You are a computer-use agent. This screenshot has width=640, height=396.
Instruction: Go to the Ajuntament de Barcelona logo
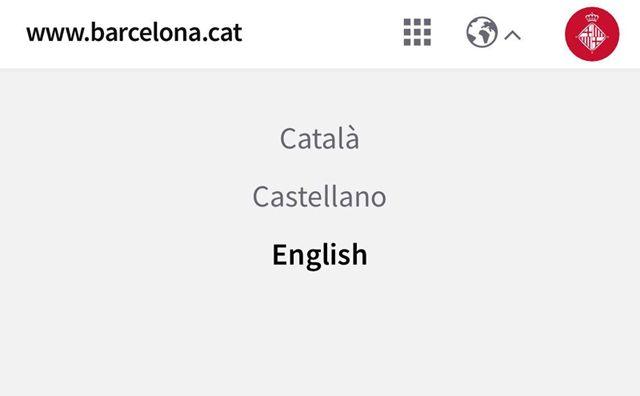coord(592,34)
